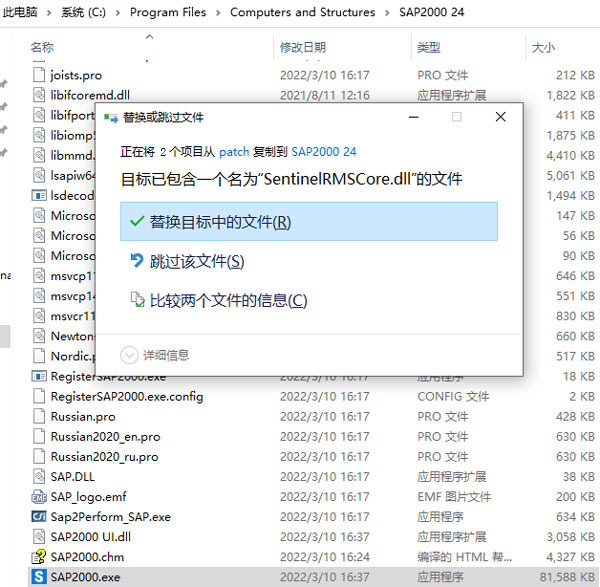
Task: Select the libmmd dll file icon
Action: tap(39, 155)
